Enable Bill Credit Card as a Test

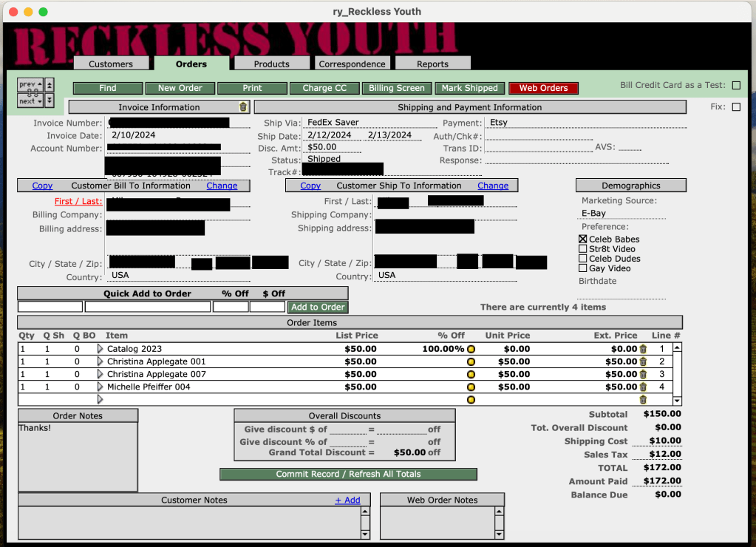tap(736, 86)
